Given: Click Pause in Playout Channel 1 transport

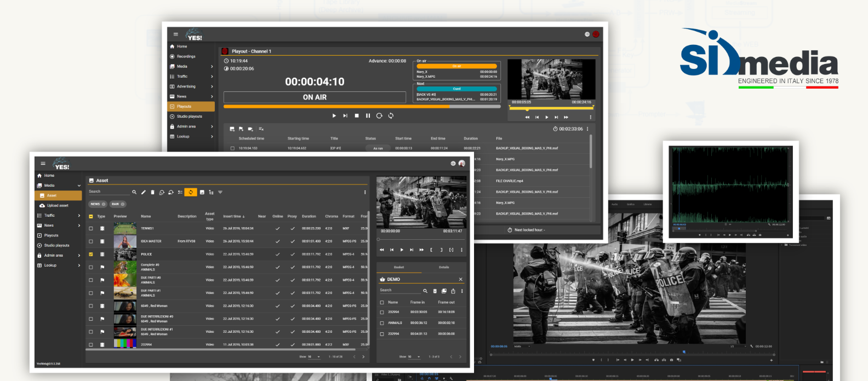Looking at the screenshot, I should (368, 116).
